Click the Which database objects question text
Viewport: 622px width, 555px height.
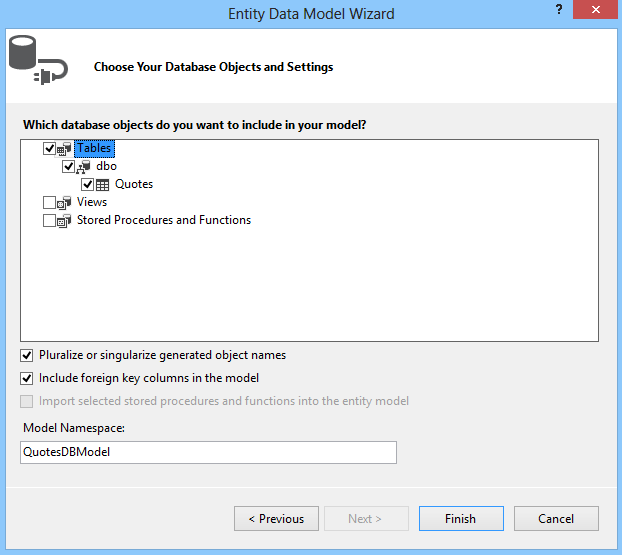[x=194, y=125]
